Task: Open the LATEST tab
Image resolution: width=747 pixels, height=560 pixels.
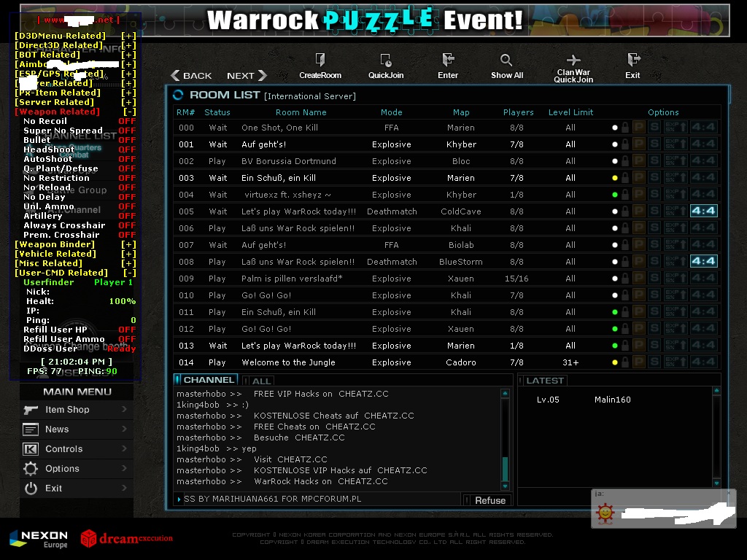Action: tap(542, 381)
